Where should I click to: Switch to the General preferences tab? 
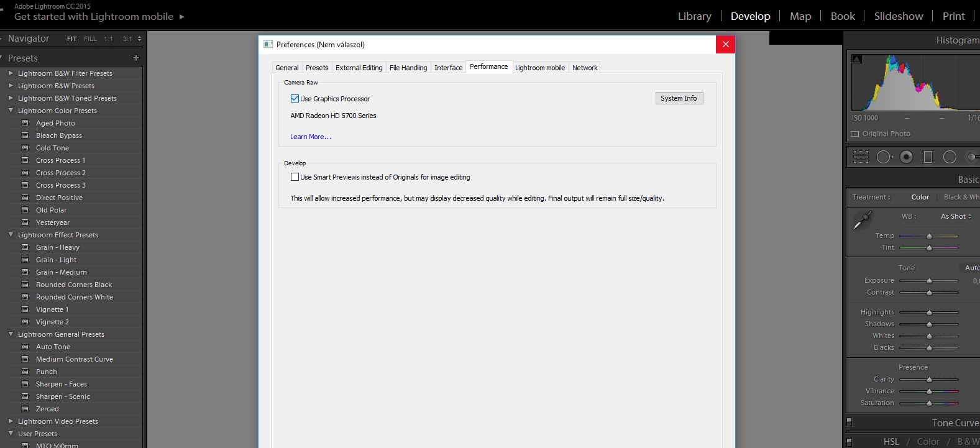tap(287, 68)
